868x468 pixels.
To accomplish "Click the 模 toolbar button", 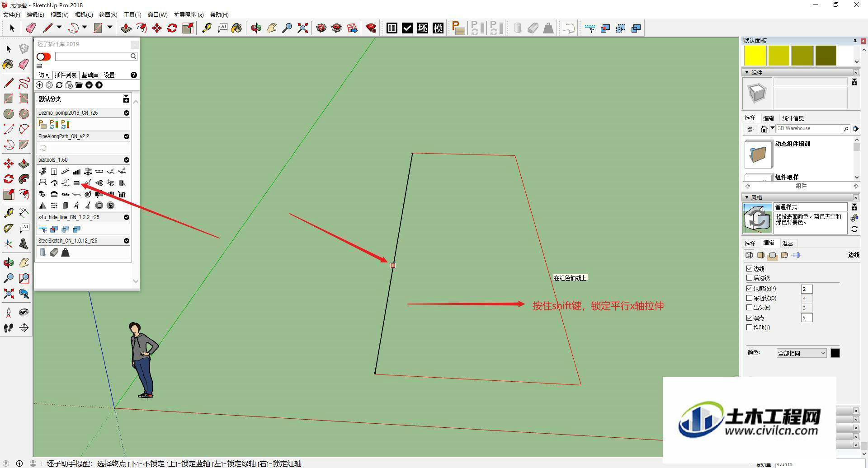I will click(438, 28).
